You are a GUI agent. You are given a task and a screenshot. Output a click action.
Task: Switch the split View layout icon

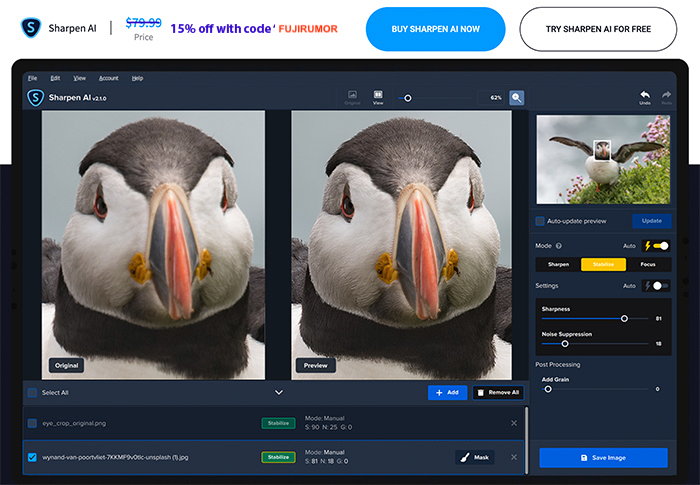(378, 97)
